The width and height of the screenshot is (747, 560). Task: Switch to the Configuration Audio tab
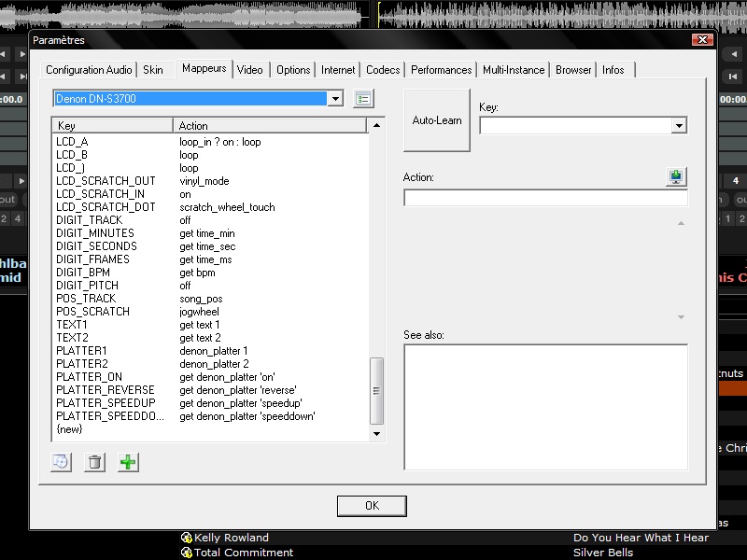pos(89,70)
